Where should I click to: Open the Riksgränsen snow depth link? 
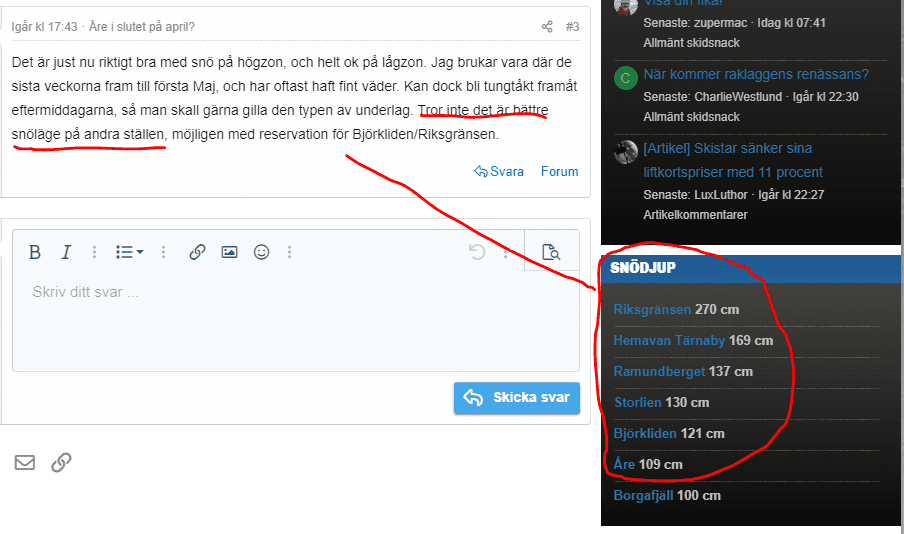coord(652,309)
